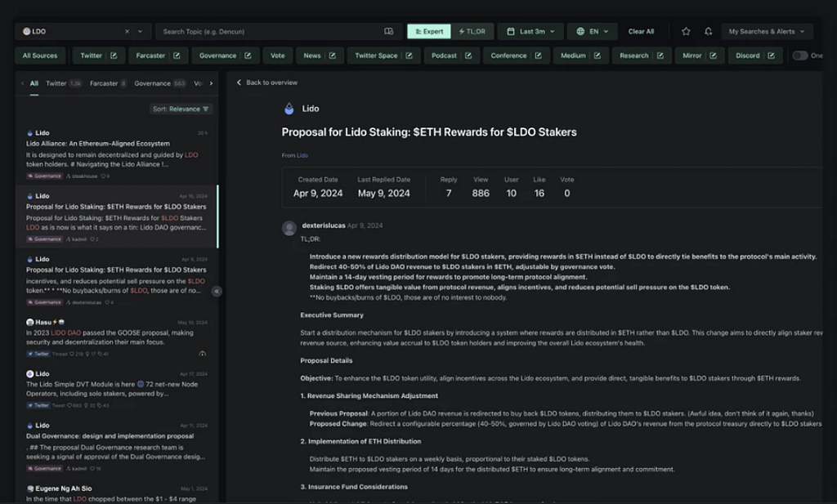
Task: Switch to TL;DR mode
Action: (x=472, y=32)
